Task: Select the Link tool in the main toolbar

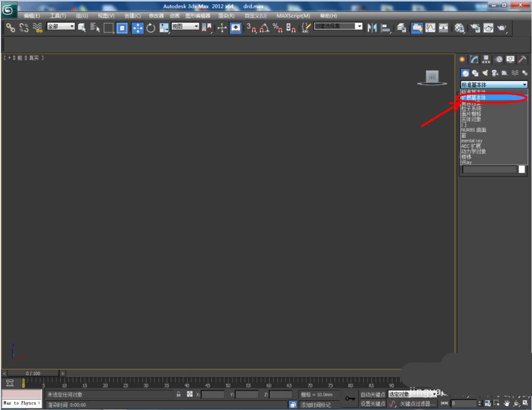Action: 11,28
